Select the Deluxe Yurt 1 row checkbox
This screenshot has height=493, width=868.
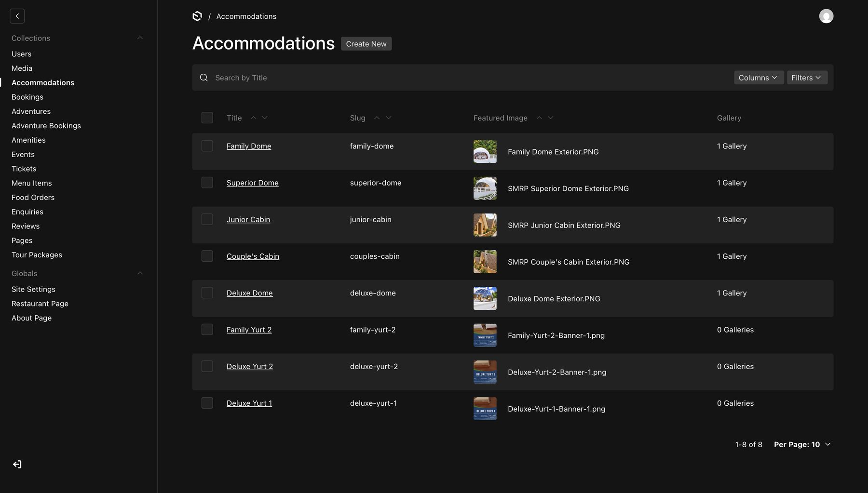[x=207, y=403]
